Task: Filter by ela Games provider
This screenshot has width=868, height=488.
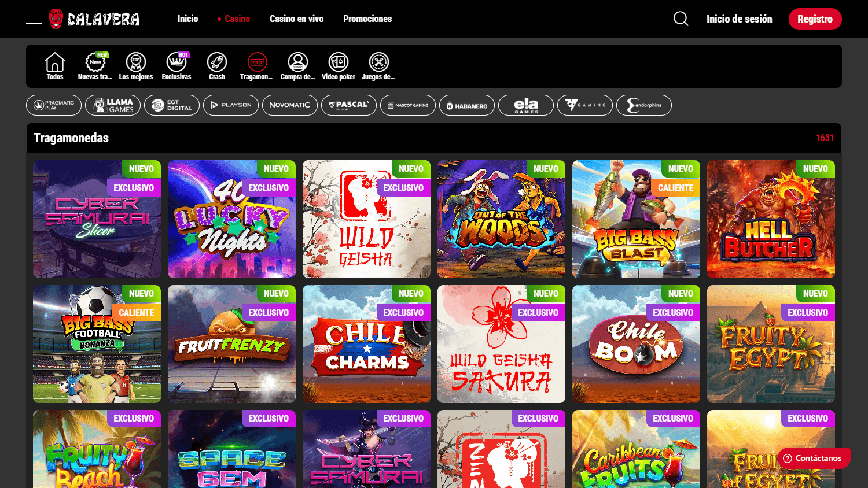Action: pos(526,105)
